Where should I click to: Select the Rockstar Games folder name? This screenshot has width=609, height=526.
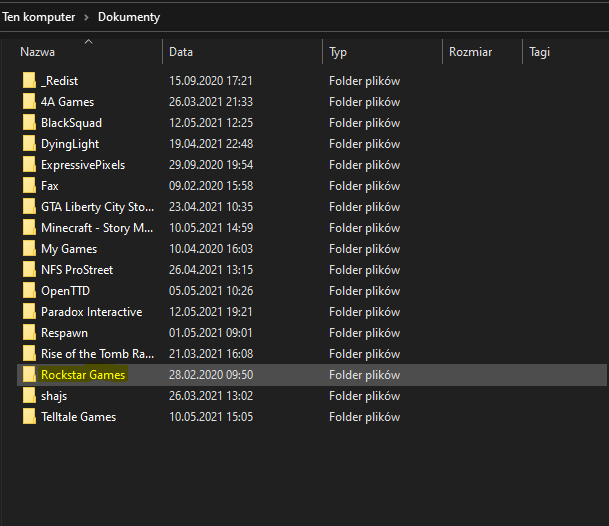(83, 375)
